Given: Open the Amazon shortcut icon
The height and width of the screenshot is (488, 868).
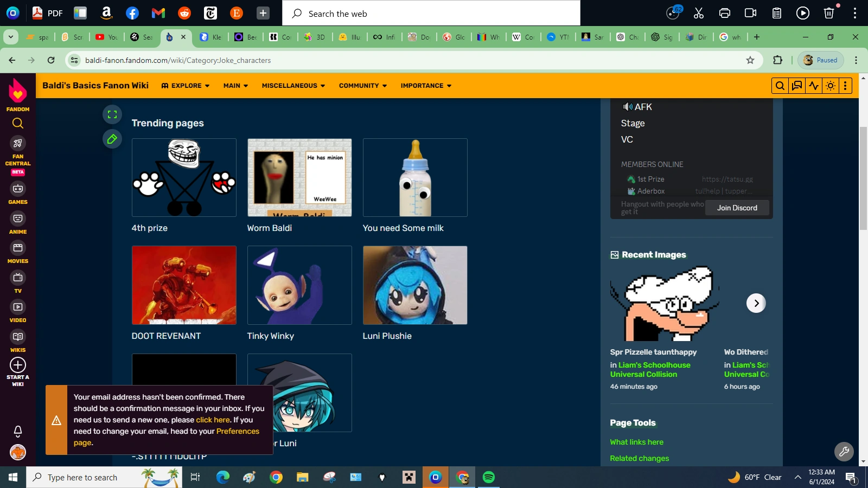Looking at the screenshot, I should click(106, 13).
